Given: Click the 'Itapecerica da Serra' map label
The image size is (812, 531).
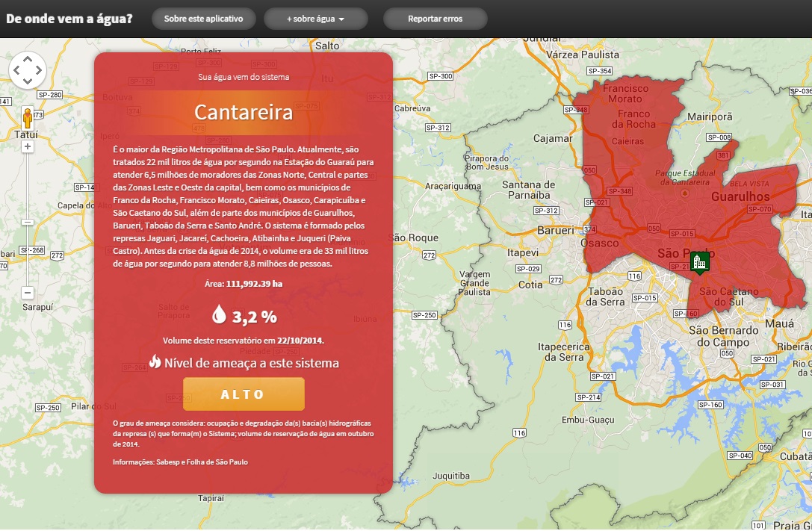Looking at the screenshot, I should tap(563, 352).
